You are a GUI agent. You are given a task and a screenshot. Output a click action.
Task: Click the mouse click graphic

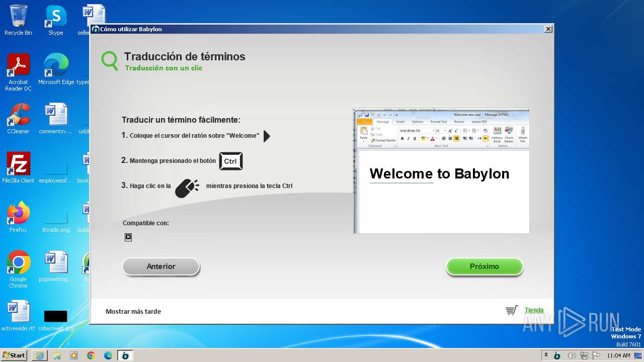pyautogui.click(x=187, y=188)
